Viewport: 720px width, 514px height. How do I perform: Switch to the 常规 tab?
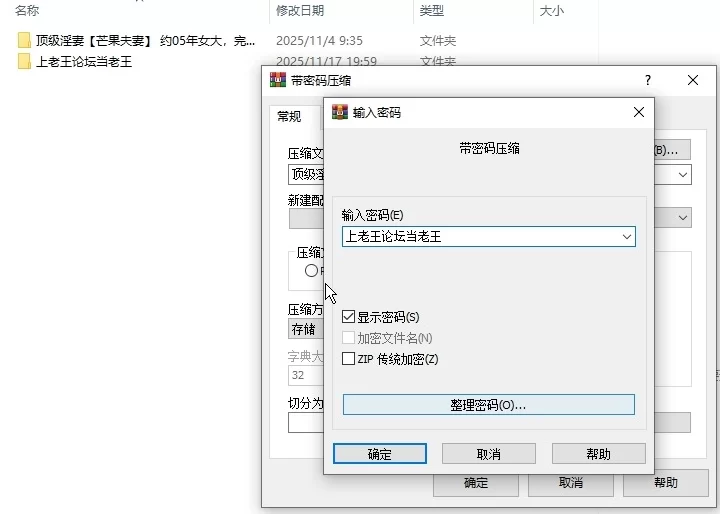pyautogui.click(x=289, y=116)
